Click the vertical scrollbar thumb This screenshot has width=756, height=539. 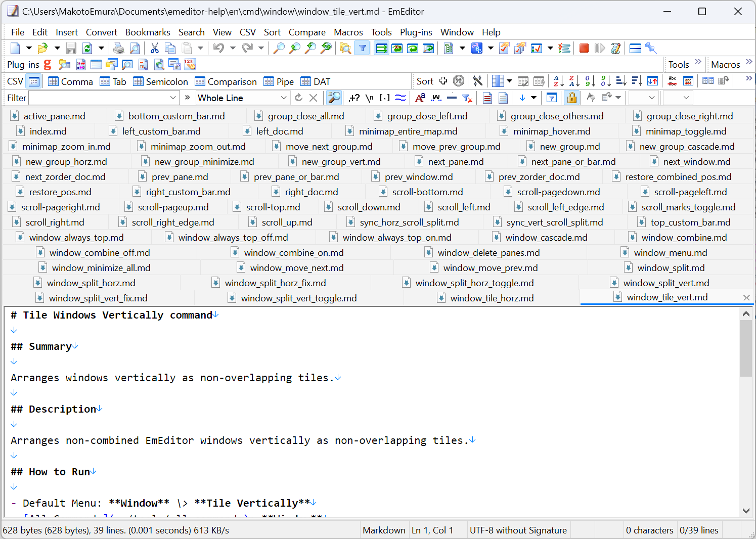[746, 348]
